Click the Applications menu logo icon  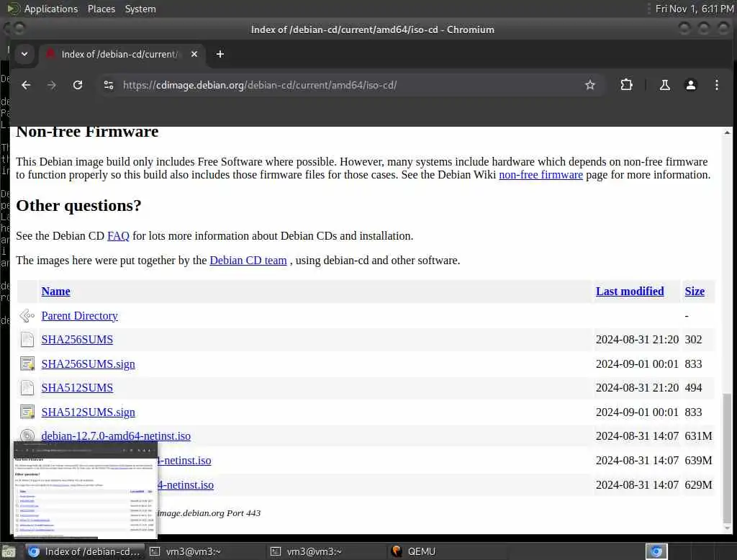14,9
